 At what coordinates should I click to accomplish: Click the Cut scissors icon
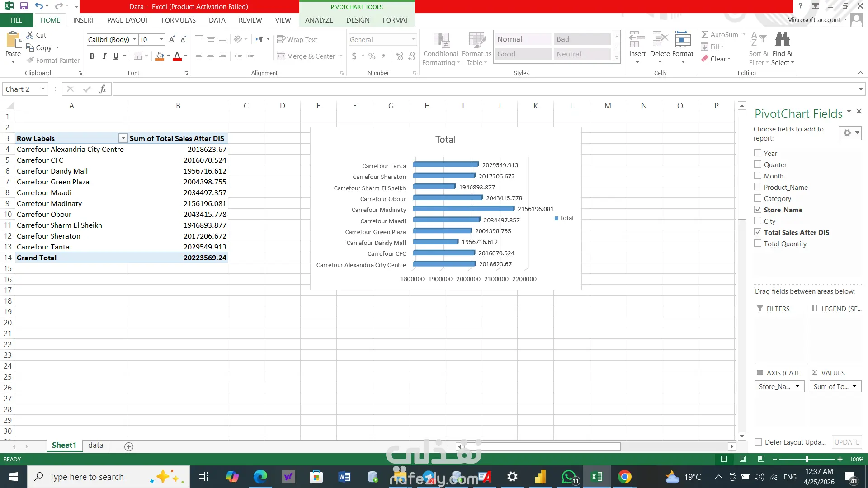30,35
